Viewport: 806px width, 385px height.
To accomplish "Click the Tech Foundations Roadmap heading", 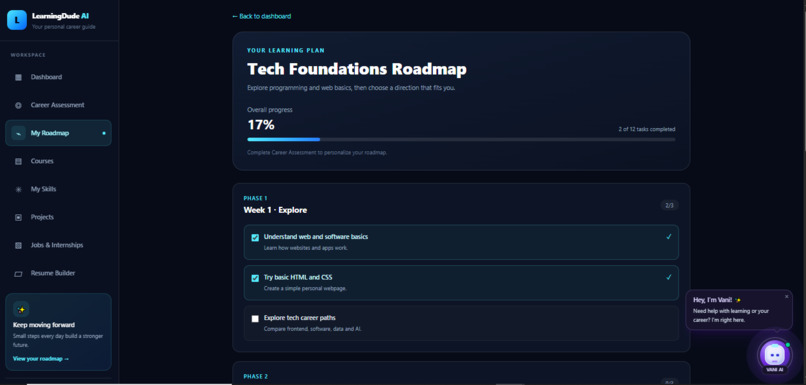I will coord(357,69).
